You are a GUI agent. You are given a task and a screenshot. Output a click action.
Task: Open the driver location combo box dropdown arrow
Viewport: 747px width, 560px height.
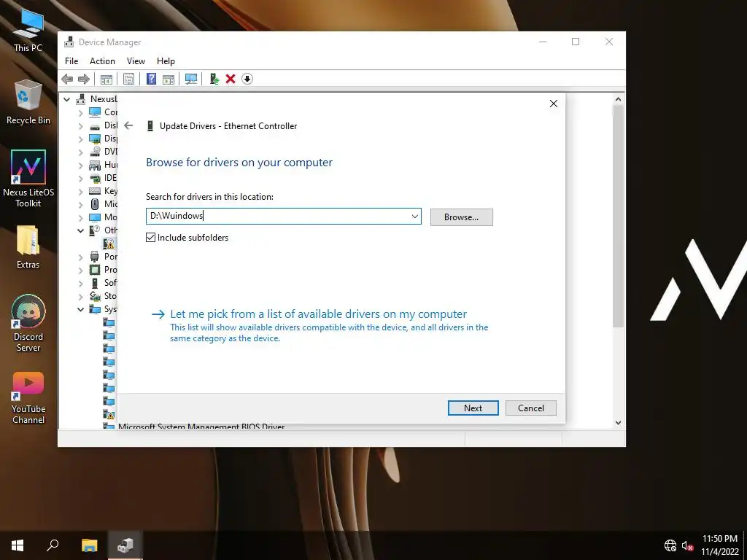pos(414,216)
